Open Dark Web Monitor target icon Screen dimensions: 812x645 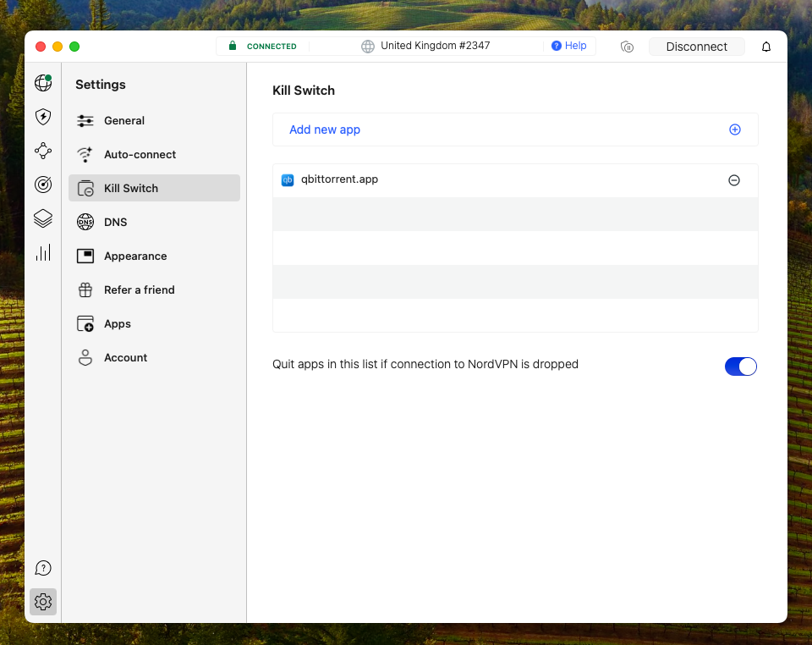(x=43, y=185)
